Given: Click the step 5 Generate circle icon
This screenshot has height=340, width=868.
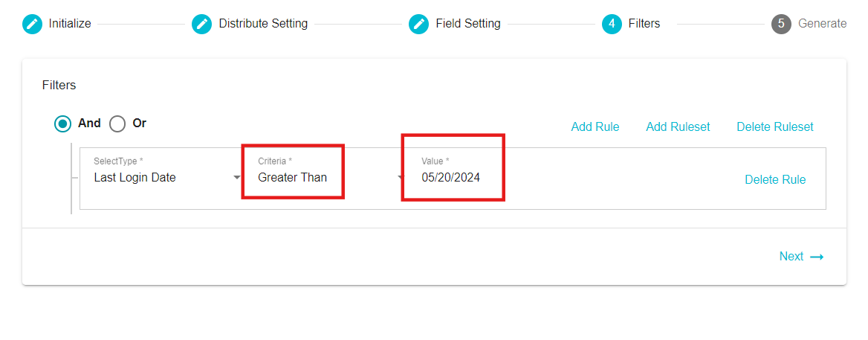Looking at the screenshot, I should coord(781,24).
